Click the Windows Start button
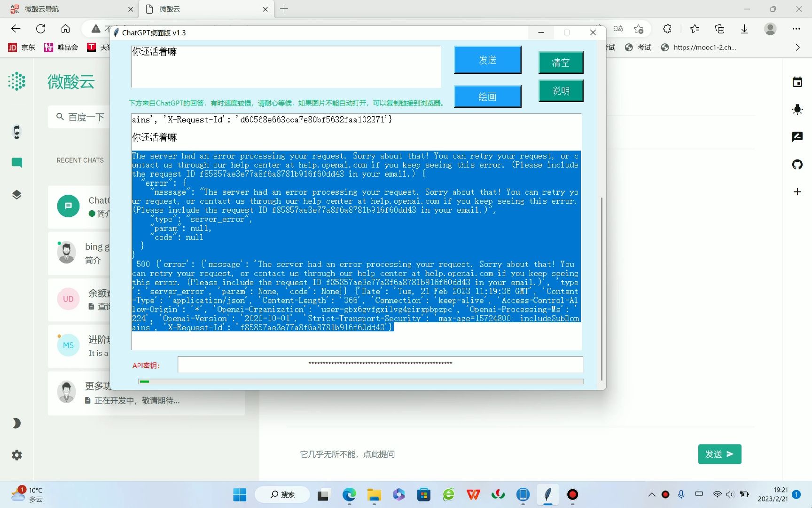Viewport: 812px width, 508px height. (240, 494)
